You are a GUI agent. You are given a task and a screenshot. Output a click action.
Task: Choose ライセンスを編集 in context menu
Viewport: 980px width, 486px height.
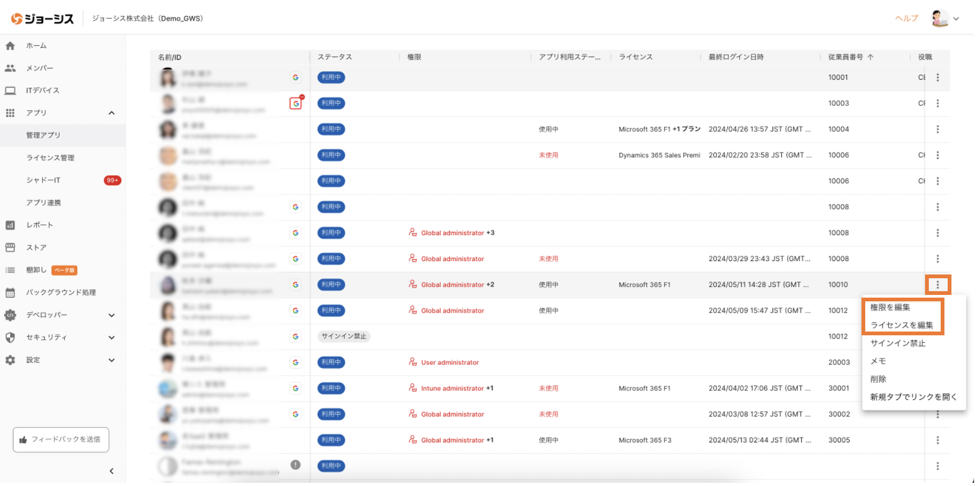pyautogui.click(x=901, y=325)
